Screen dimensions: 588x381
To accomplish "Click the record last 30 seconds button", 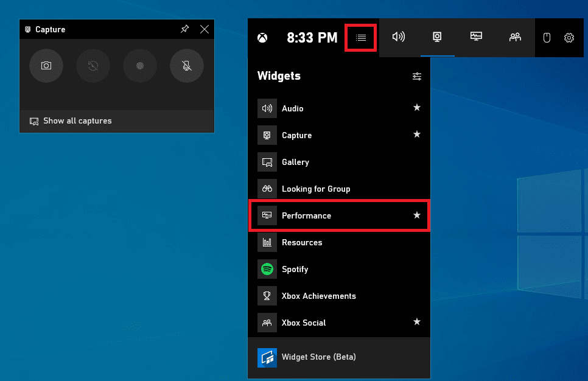I will pyautogui.click(x=93, y=66).
